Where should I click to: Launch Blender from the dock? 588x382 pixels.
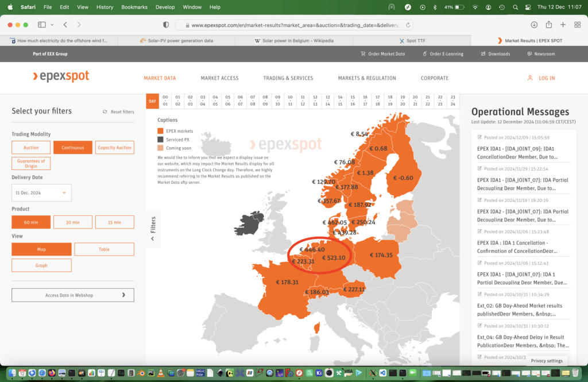141,373
